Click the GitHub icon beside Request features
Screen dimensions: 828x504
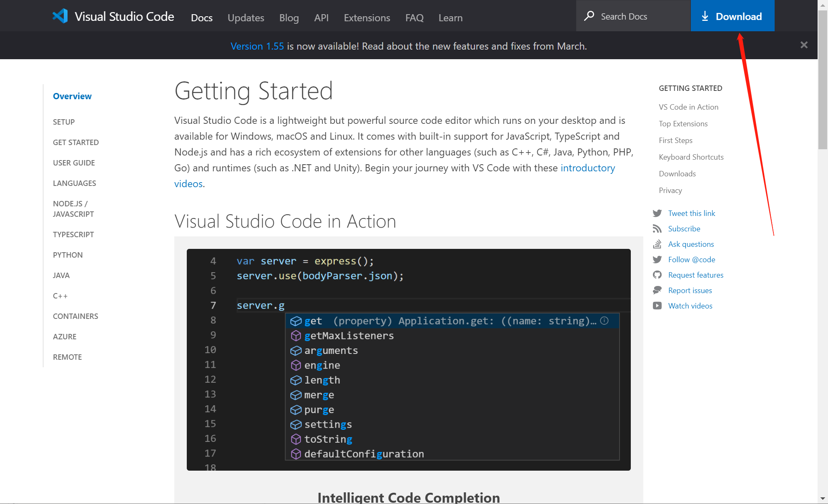(657, 275)
